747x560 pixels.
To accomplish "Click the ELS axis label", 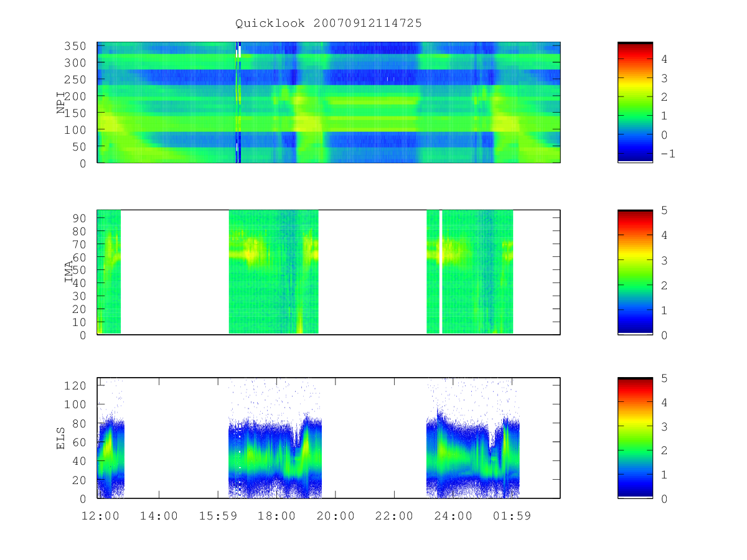I will [x=61, y=438].
